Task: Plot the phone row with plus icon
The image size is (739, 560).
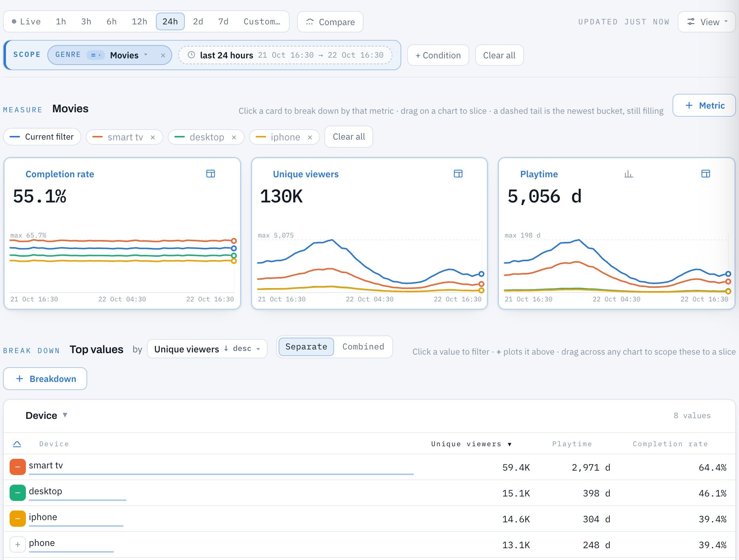Action: (x=17, y=544)
